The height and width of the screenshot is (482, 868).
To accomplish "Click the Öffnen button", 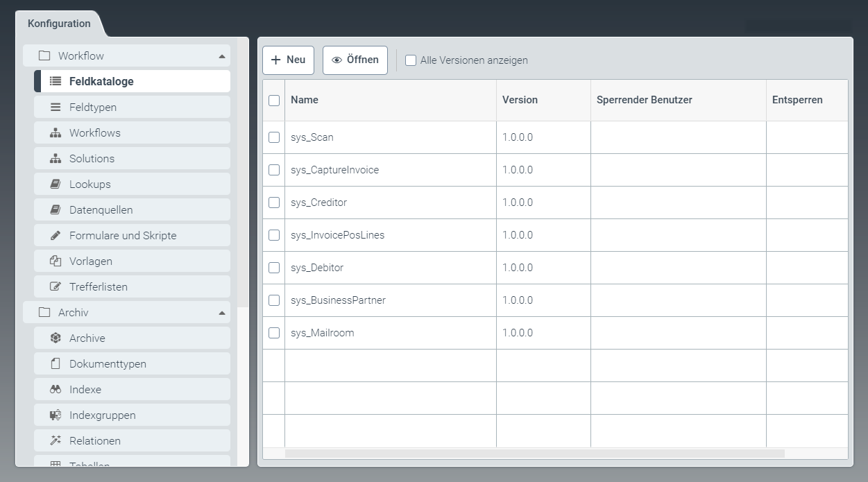I will (355, 60).
